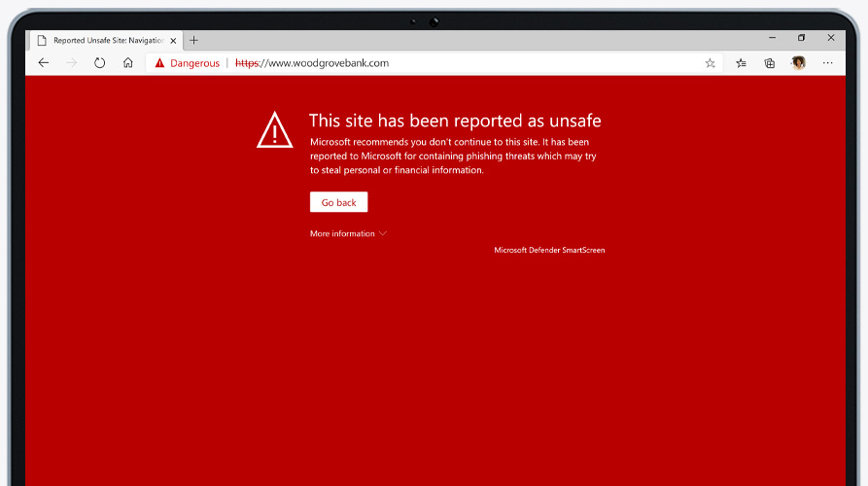Close the browser window
This screenshot has width=868, height=486.
click(831, 38)
